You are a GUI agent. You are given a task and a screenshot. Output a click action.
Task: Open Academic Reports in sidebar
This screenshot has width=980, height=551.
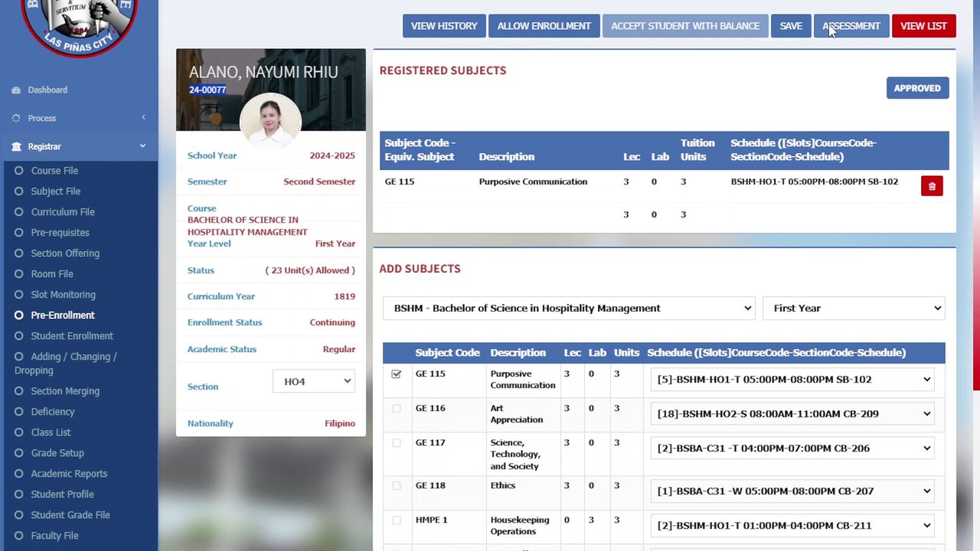point(69,474)
